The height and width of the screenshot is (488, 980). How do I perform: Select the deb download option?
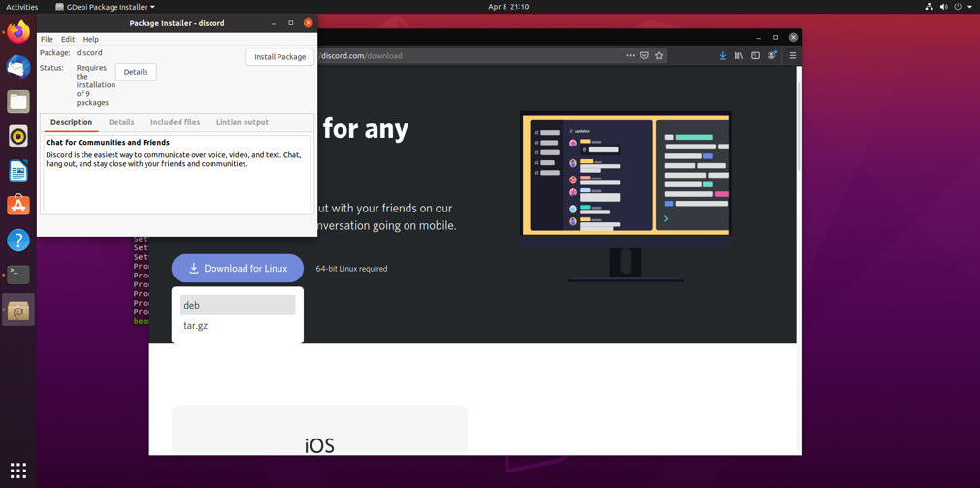click(237, 305)
